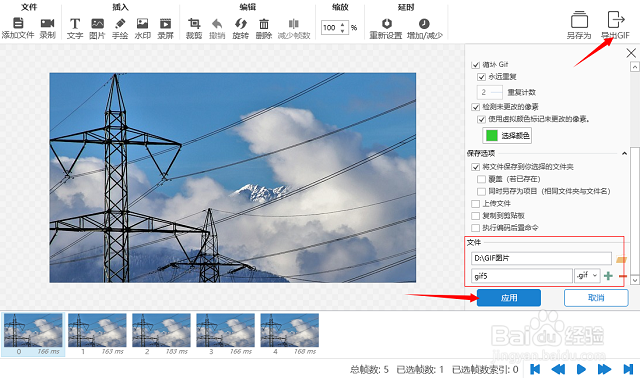Select the 手绘 freehand drawing tool
This screenshot has width=640, height=378.
click(x=120, y=23)
